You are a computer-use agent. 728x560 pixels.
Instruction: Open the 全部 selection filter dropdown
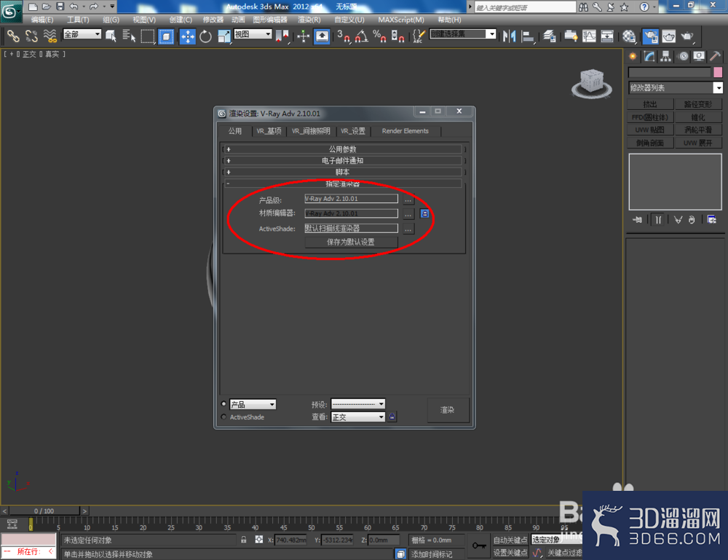tap(82, 34)
